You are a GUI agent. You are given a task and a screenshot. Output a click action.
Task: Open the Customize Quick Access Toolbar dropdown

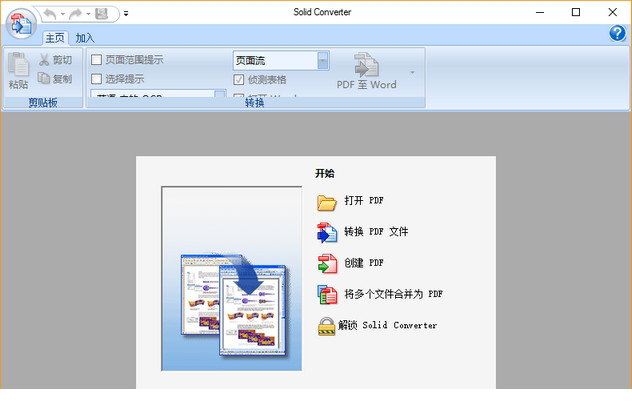126,14
